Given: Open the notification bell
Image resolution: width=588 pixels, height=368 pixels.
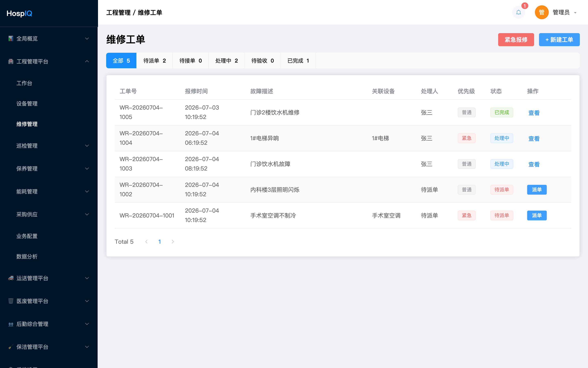Looking at the screenshot, I should (518, 12).
